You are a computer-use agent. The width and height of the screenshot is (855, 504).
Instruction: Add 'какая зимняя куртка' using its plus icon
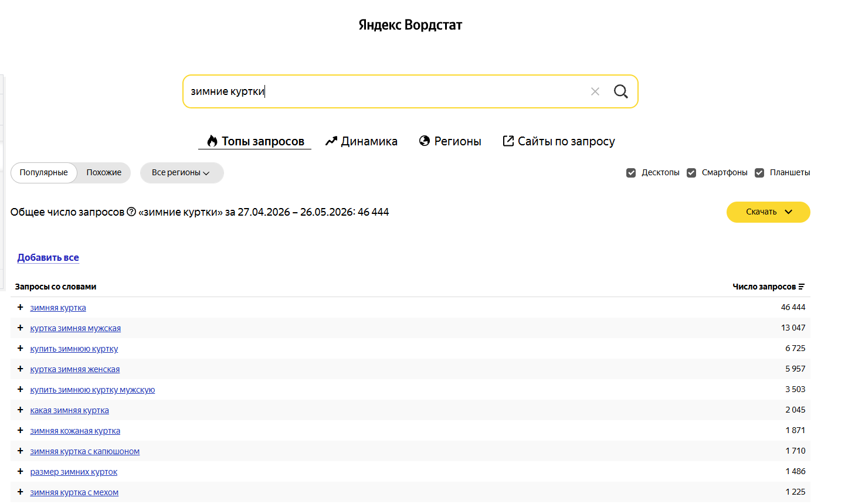point(20,410)
